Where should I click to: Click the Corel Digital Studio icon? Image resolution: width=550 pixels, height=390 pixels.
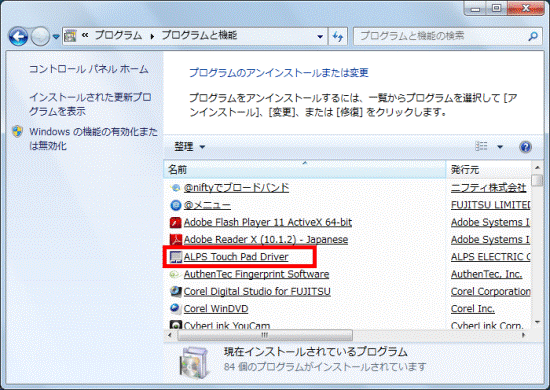point(175,291)
